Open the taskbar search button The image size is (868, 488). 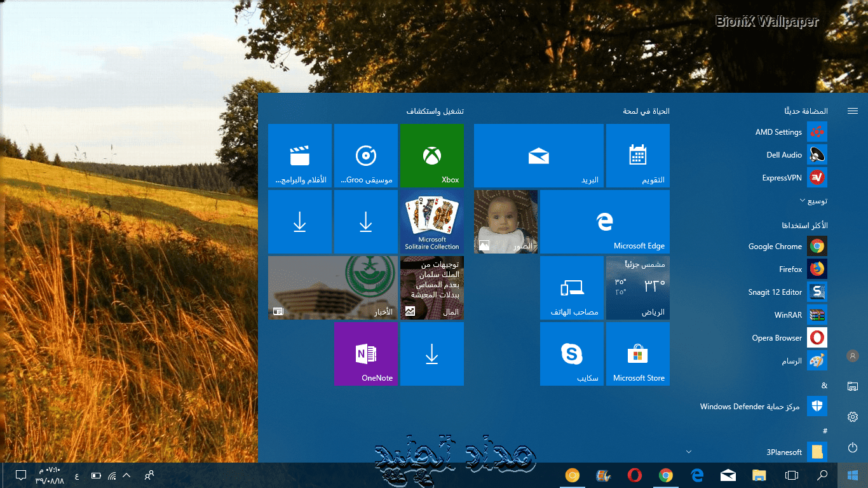coord(822,475)
